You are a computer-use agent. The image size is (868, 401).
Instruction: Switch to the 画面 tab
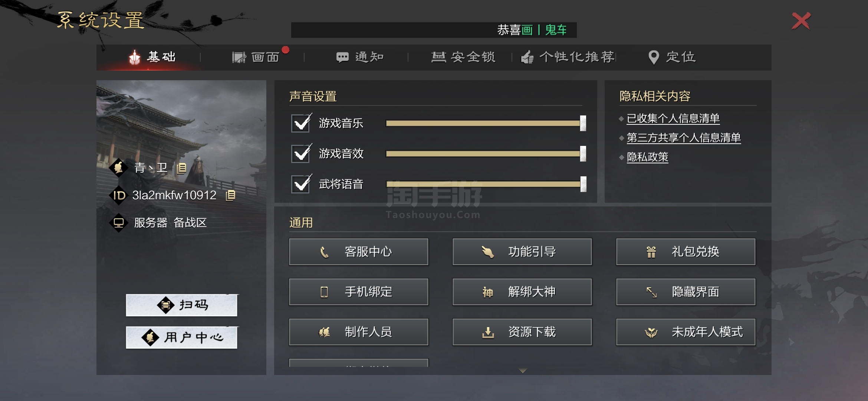tap(256, 57)
